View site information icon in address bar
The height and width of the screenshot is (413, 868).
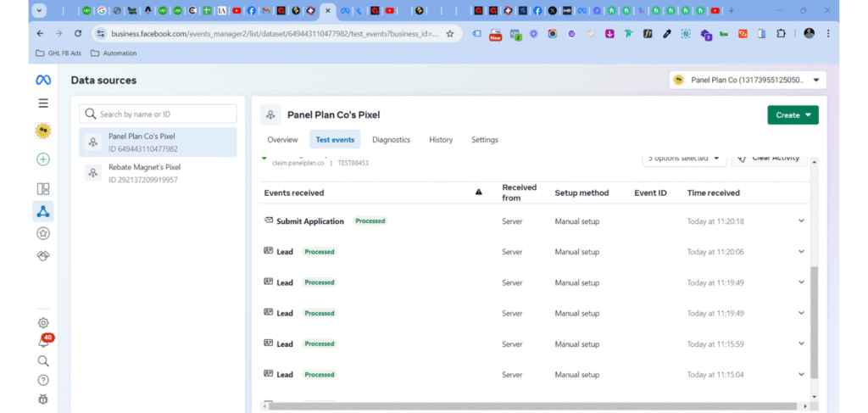tap(101, 34)
